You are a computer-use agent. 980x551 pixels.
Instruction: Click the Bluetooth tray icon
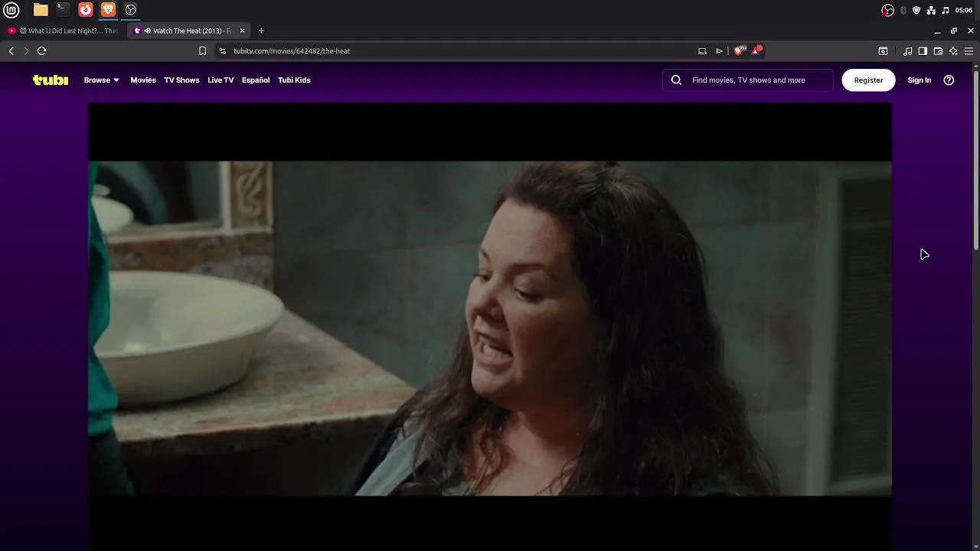point(903,10)
